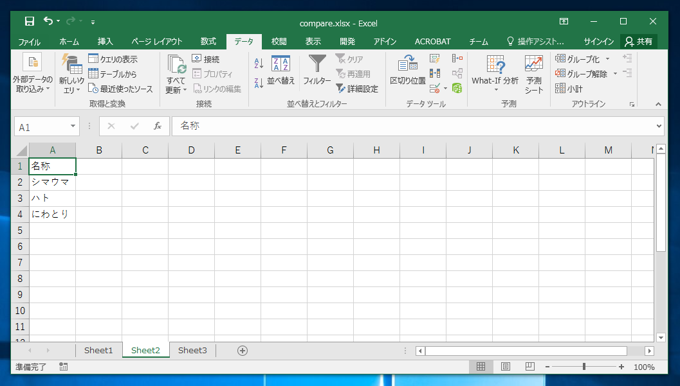This screenshot has width=680, height=386.
Task: Open the Data Validation dropdown arrow
Action: (x=445, y=88)
